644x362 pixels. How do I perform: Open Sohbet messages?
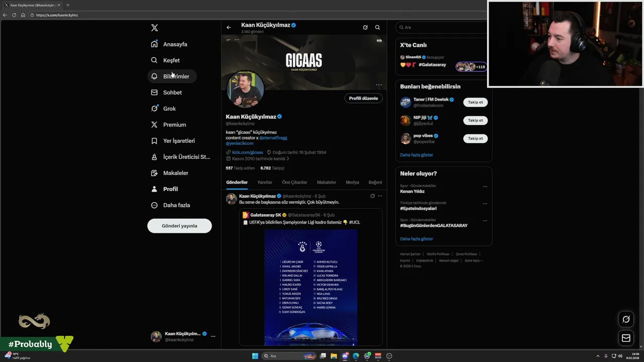click(167, 93)
